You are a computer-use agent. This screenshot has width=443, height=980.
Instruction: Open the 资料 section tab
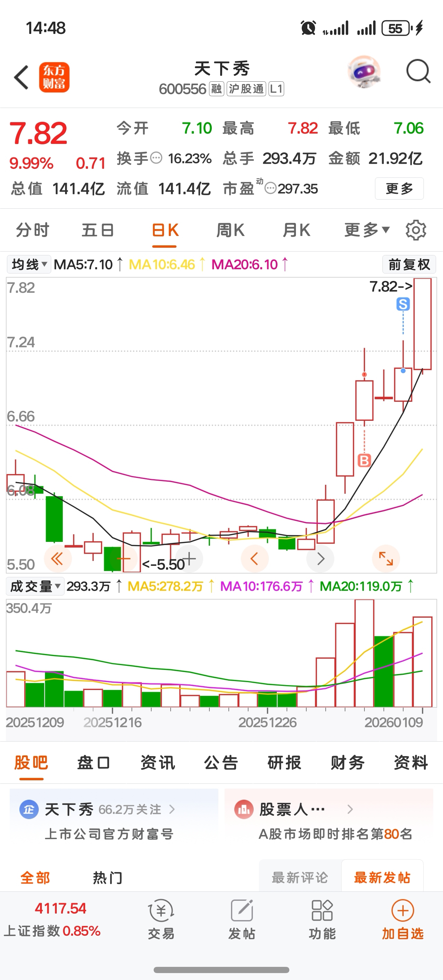point(411,763)
